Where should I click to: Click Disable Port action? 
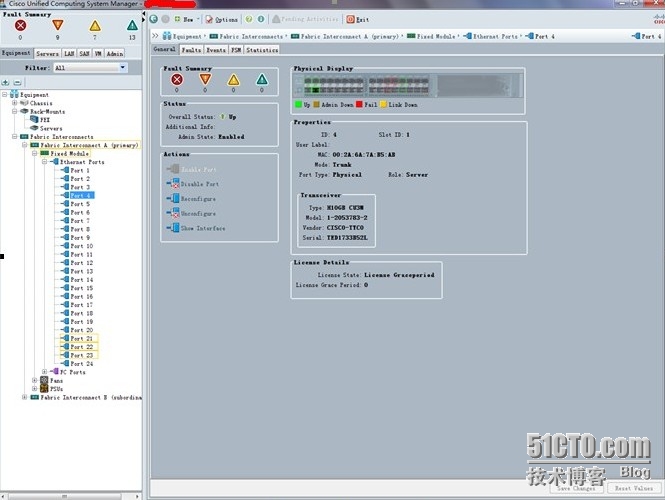tap(193, 184)
